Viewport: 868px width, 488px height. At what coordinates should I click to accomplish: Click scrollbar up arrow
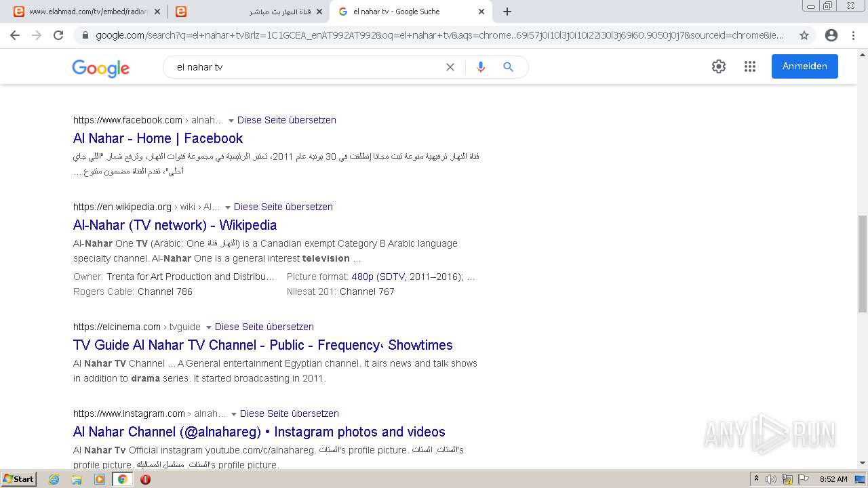pos(863,55)
